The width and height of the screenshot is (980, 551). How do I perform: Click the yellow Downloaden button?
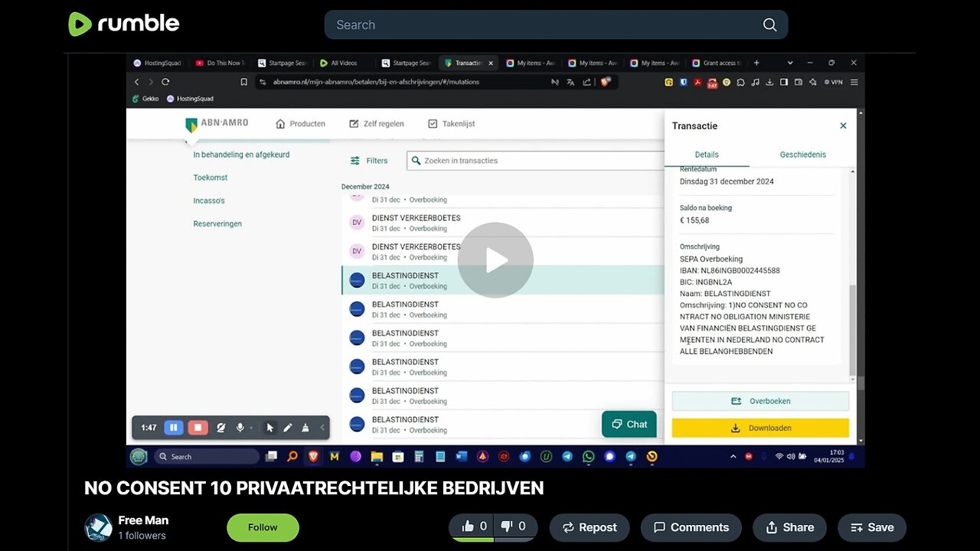point(760,428)
